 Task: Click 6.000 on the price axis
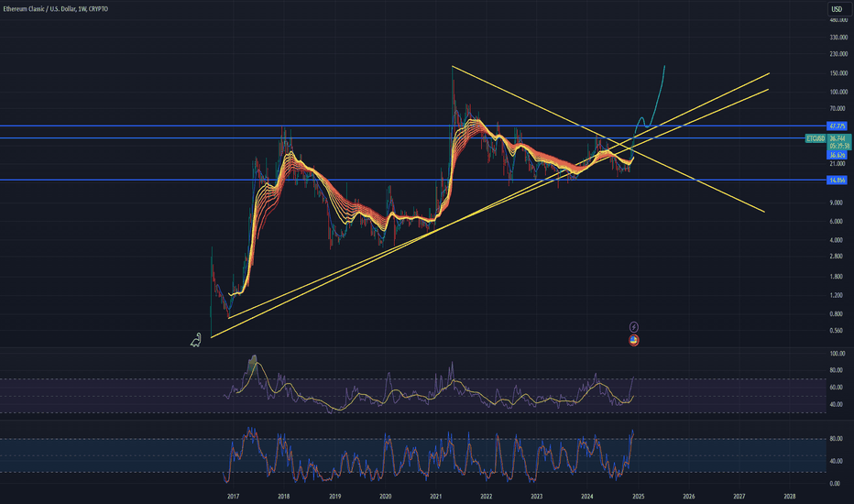(837, 221)
